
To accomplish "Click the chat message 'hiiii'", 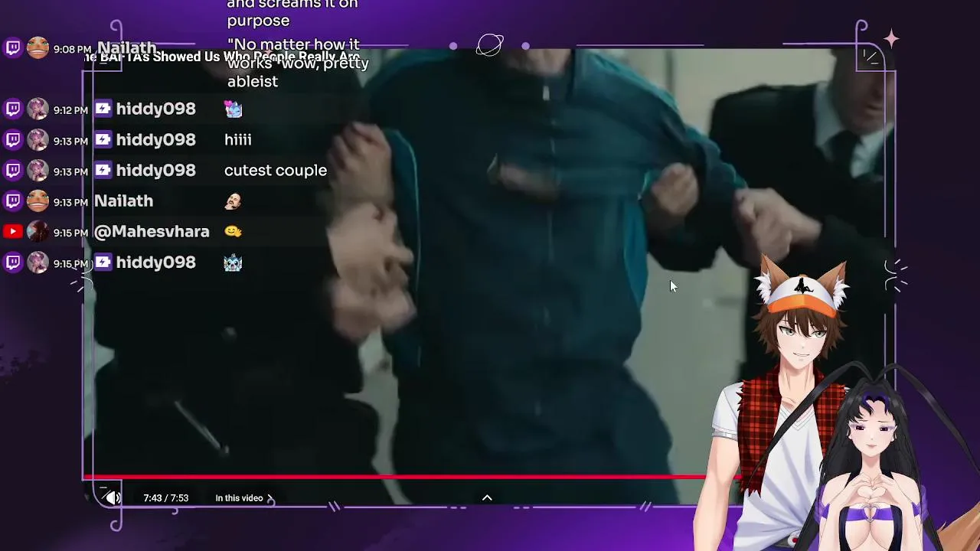I will click(238, 139).
